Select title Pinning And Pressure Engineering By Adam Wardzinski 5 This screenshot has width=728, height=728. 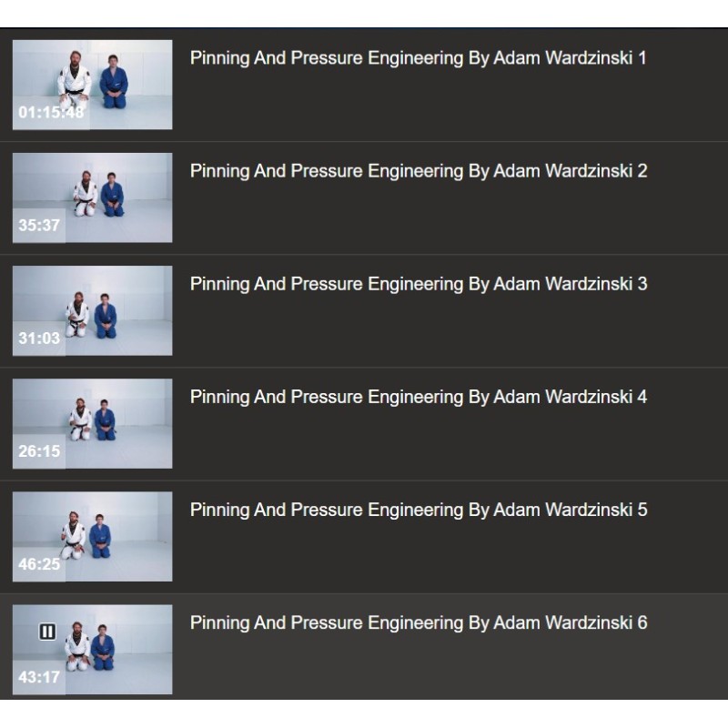[419, 510]
